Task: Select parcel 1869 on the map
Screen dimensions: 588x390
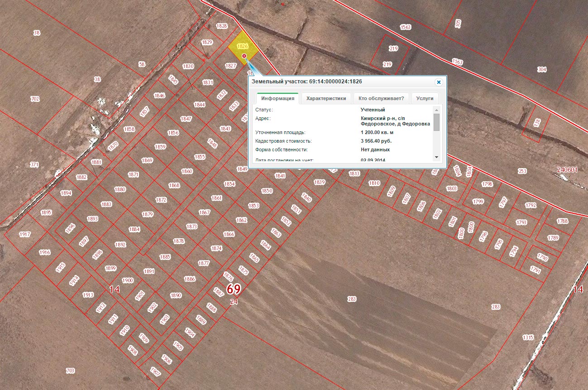Action: click(147, 160)
